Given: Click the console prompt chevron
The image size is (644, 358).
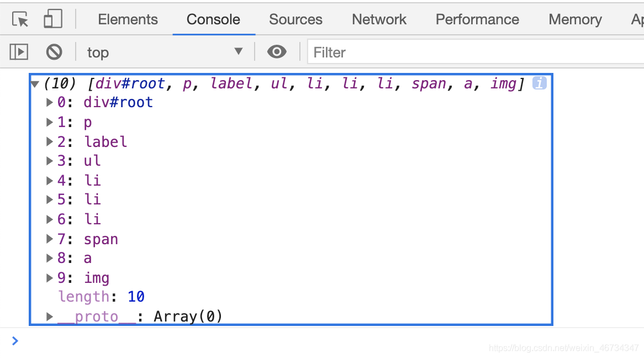Looking at the screenshot, I should (x=15, y=341).
